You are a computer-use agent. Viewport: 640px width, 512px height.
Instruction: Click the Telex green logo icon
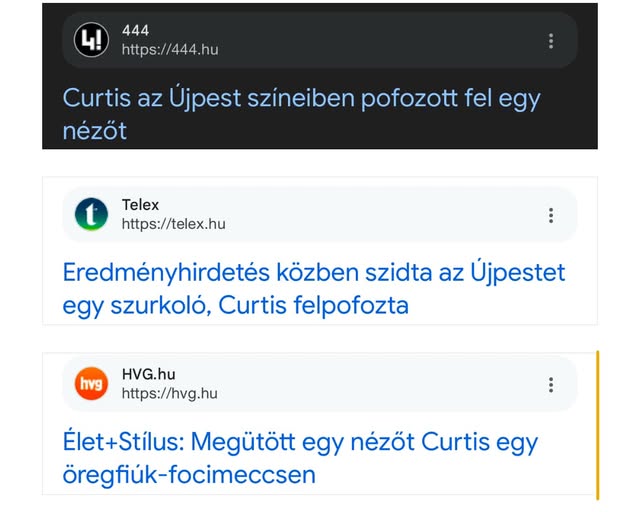click(x=91, y=214)
